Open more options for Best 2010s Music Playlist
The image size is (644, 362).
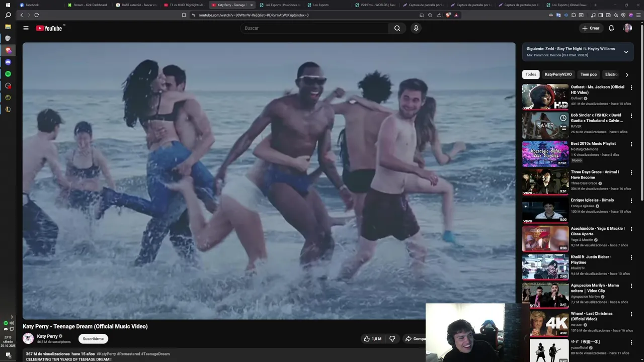(x=631, y=144)
